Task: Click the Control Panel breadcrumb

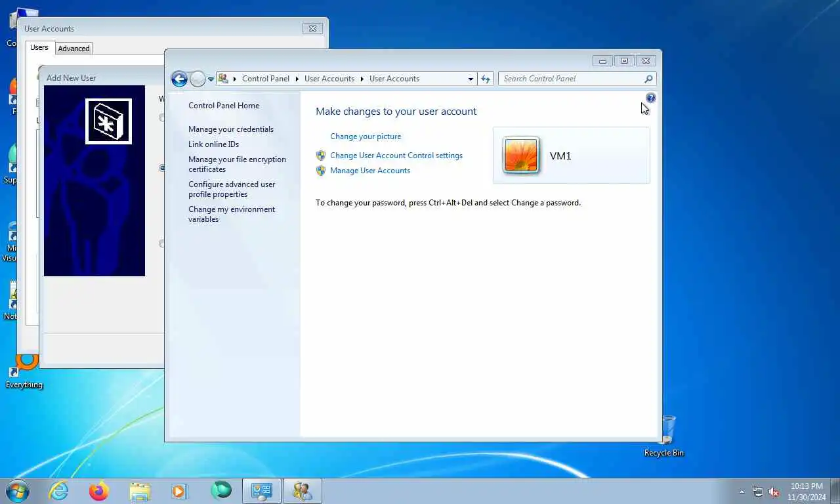Action: point(266,79)
